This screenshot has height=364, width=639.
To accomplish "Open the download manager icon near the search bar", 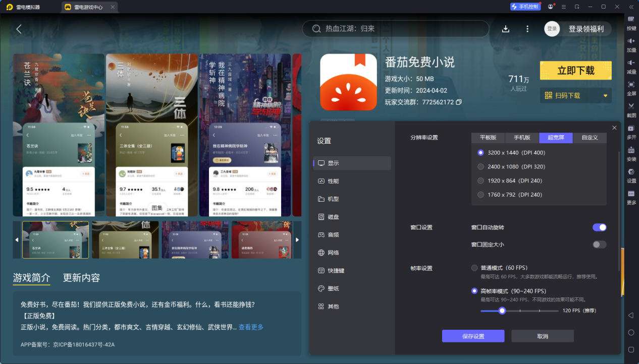I will [x=505, y=29].
